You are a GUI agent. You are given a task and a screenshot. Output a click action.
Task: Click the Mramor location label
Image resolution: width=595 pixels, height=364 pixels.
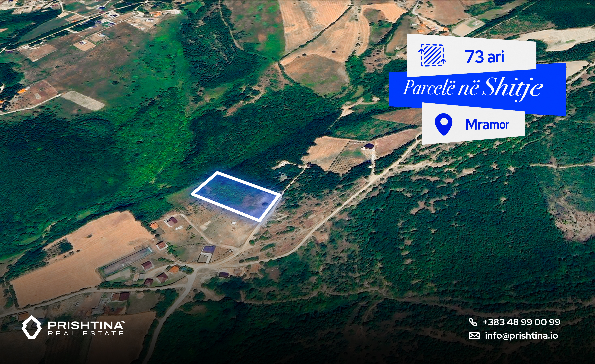tap(487, 125)
